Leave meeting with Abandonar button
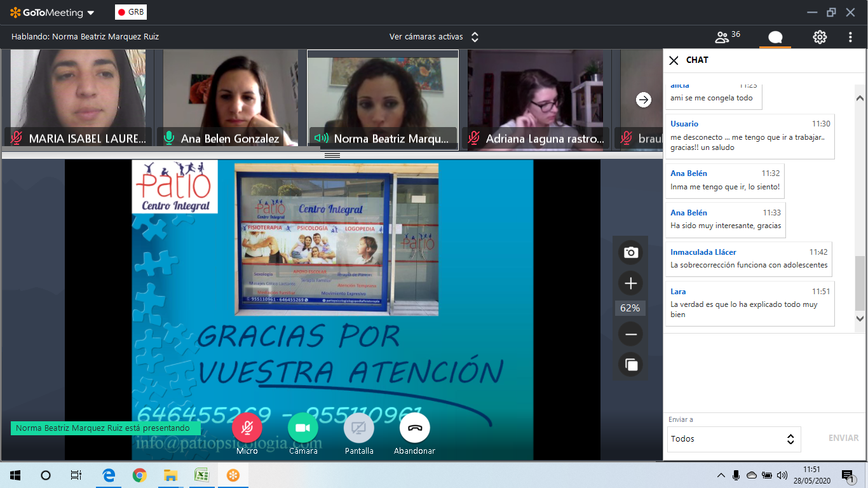Viewport: 868px width, 488px height. coord(415,428)
